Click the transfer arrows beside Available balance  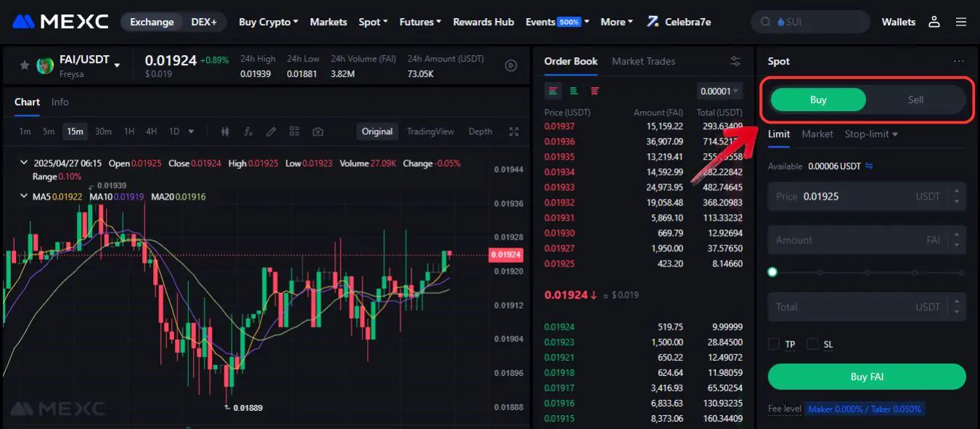pyautogui.click(x=868, y=166)
